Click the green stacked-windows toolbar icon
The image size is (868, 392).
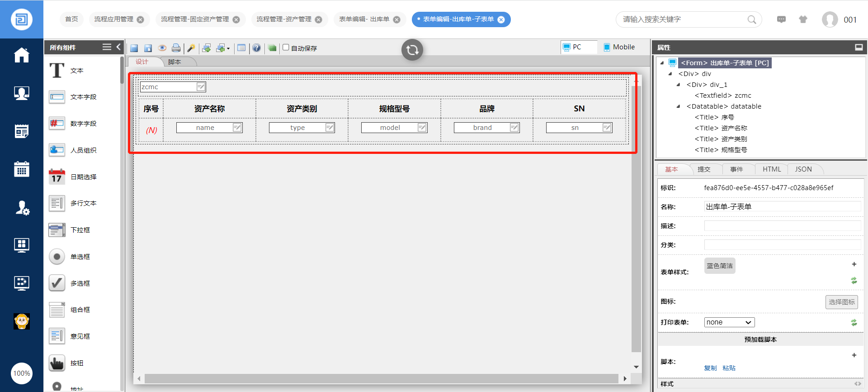272,48
